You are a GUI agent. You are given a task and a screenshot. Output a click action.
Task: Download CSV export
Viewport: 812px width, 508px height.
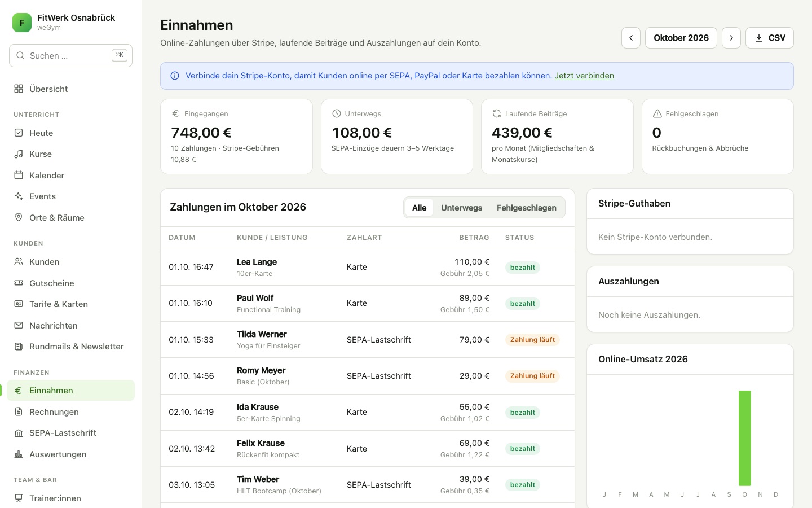pos(770,38)
